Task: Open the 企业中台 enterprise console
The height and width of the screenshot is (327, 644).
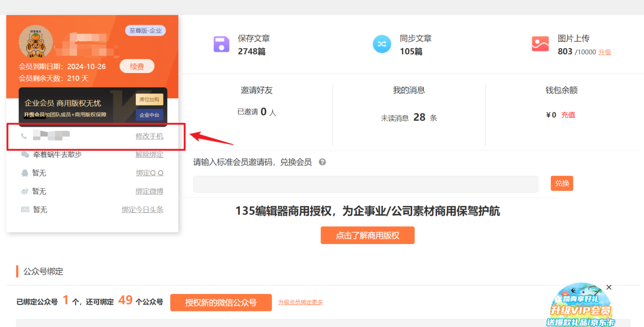Action: [x=149, y=115]
